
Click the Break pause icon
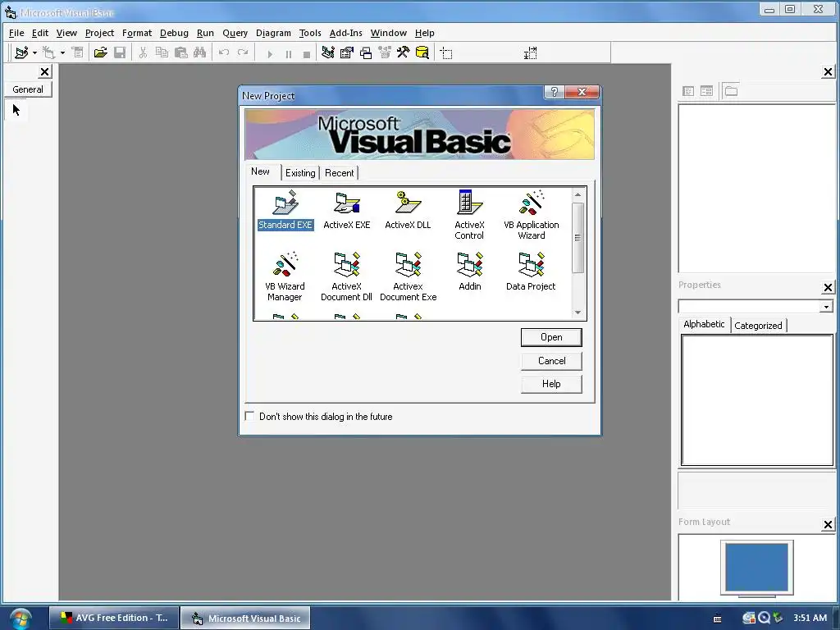[x=288, y=53]
